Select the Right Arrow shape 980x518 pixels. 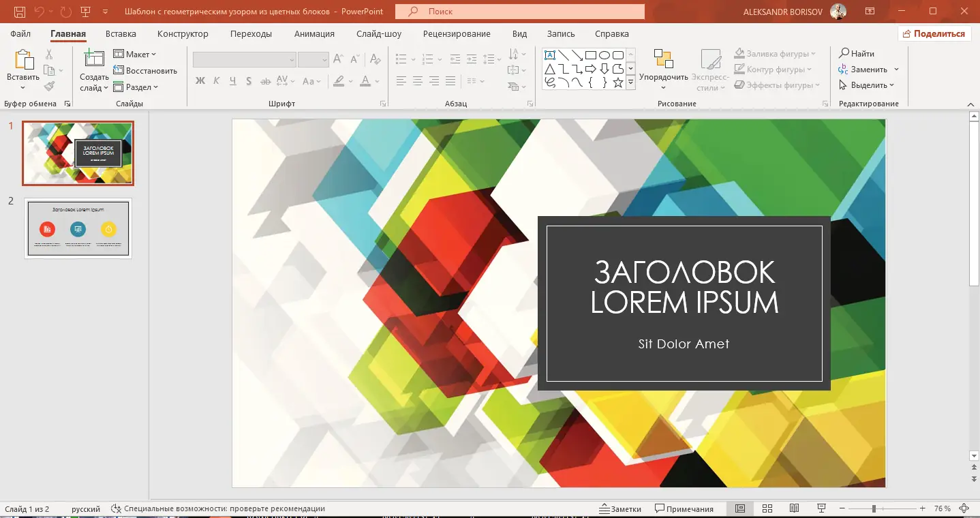click(x=591, y=69)
